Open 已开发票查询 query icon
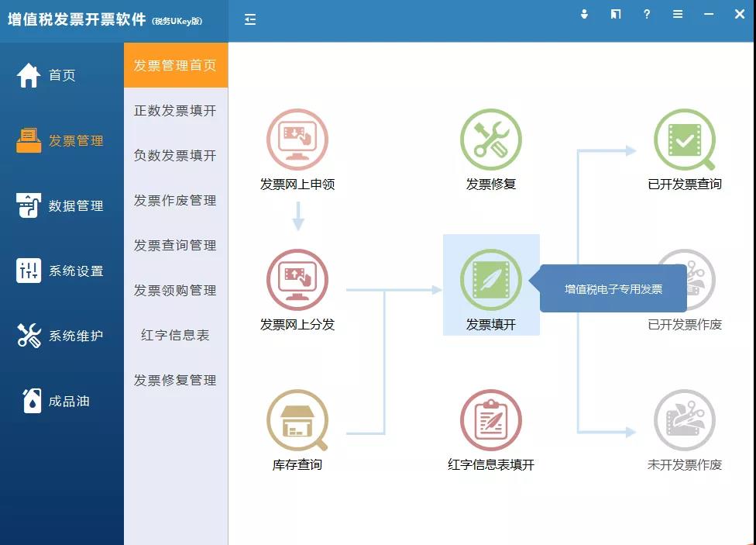The image size is (756, 545). click(685, 140)
